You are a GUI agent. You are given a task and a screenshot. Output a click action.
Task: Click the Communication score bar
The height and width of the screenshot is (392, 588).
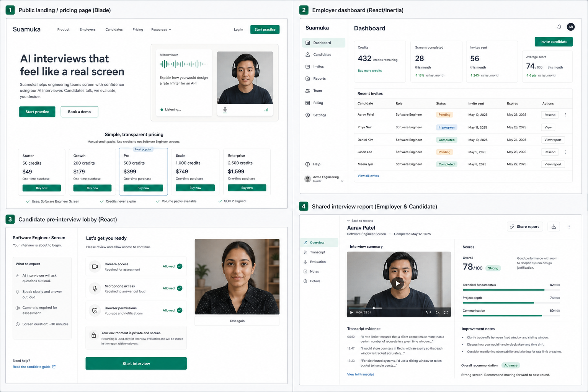tap(511, 315)
